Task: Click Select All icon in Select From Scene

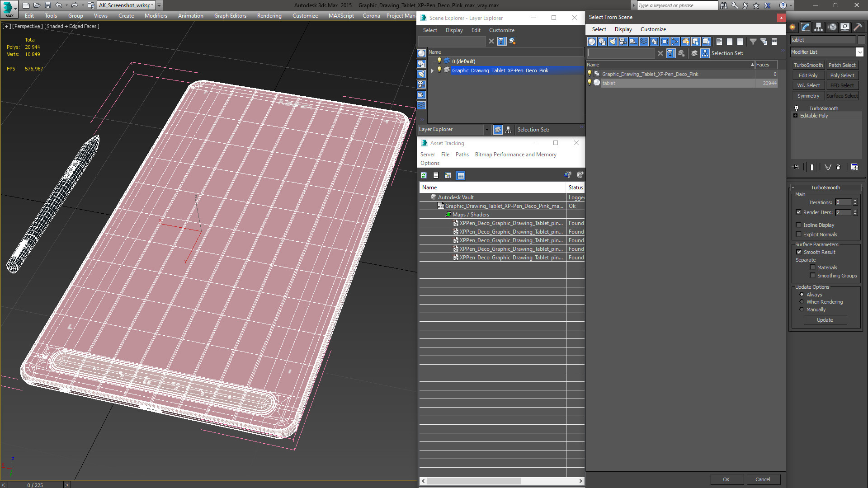Action: (719, 42)
